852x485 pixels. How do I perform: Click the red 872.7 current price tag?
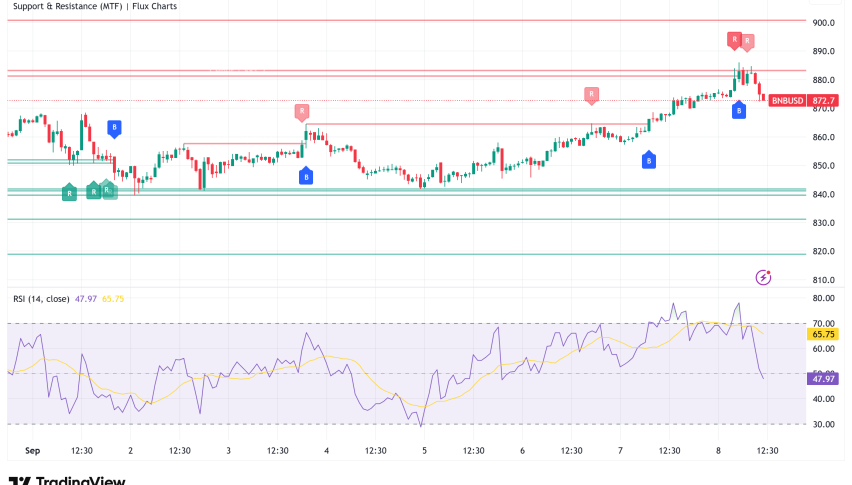click(x=823, y=100)
